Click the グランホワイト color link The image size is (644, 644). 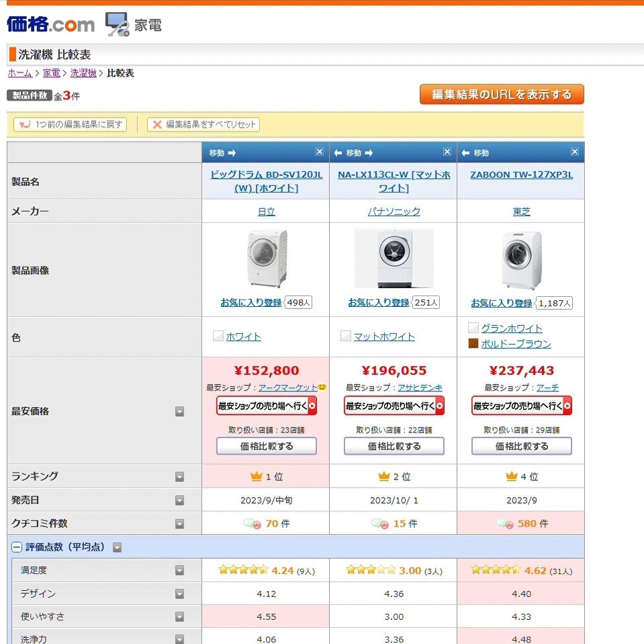[512, 328]
